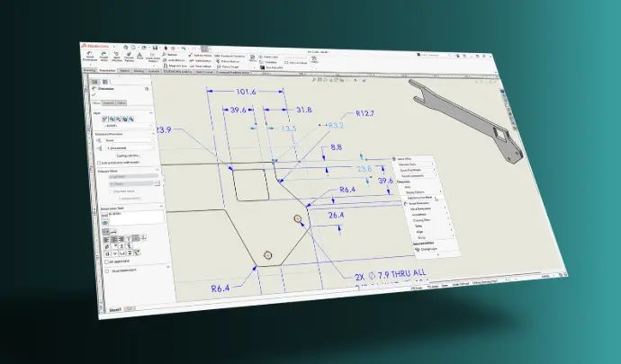Screen dimensions: 621x364
Task: Collapse the Style section
Action: (x=150, y=113)
